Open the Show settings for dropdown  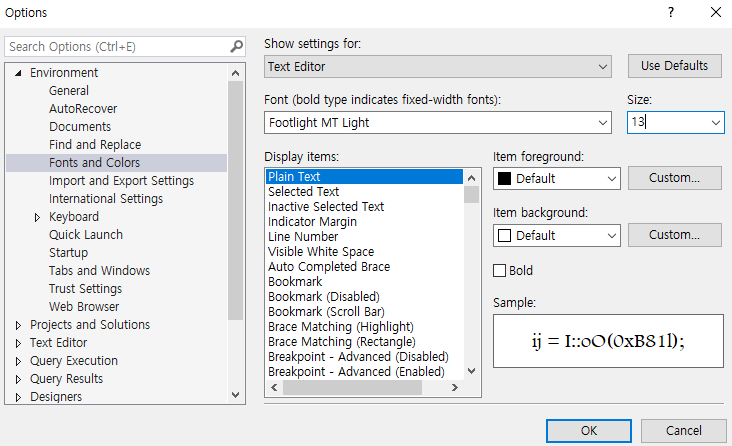pos(438,67)
